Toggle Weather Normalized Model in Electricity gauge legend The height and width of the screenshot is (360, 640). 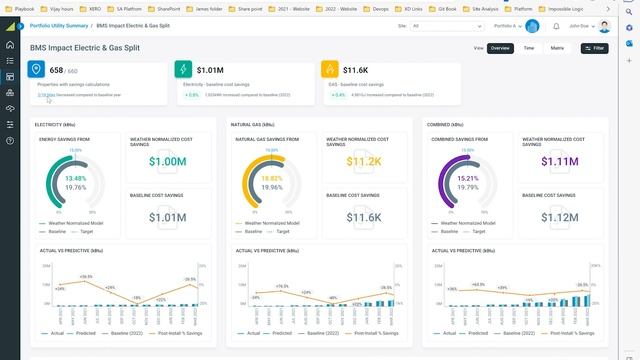(71, 223)
